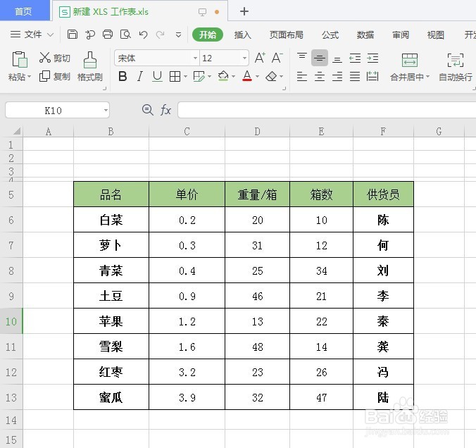Click the Paste clipboard icon
The width and height of the screenshot is (476, 448).
click(20, 59)
